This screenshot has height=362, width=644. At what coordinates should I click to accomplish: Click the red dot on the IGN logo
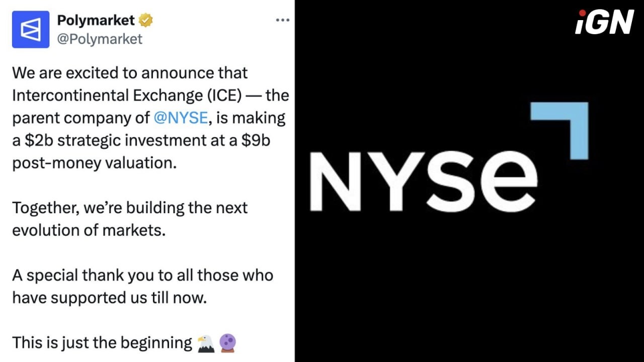pos(582,13)
